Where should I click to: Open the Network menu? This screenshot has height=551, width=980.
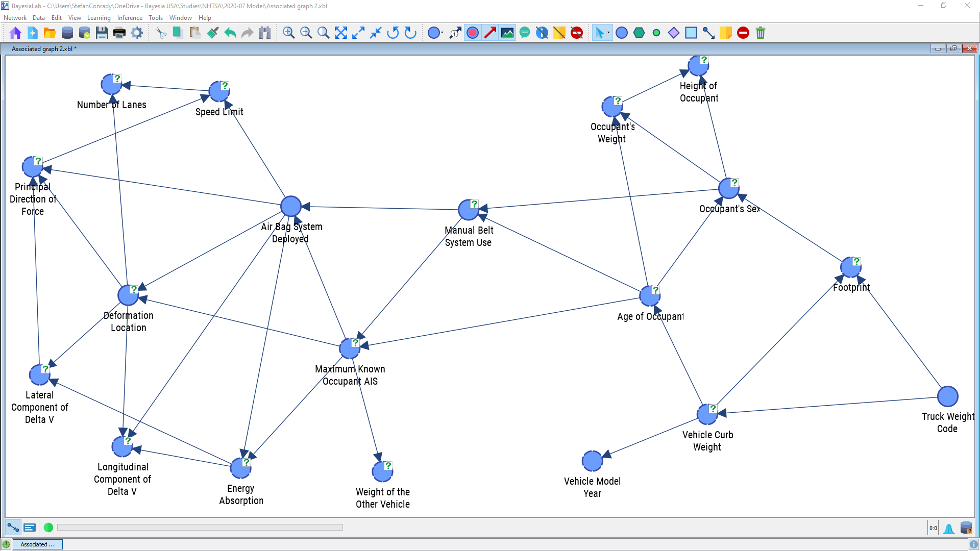(x=15, y=18)
